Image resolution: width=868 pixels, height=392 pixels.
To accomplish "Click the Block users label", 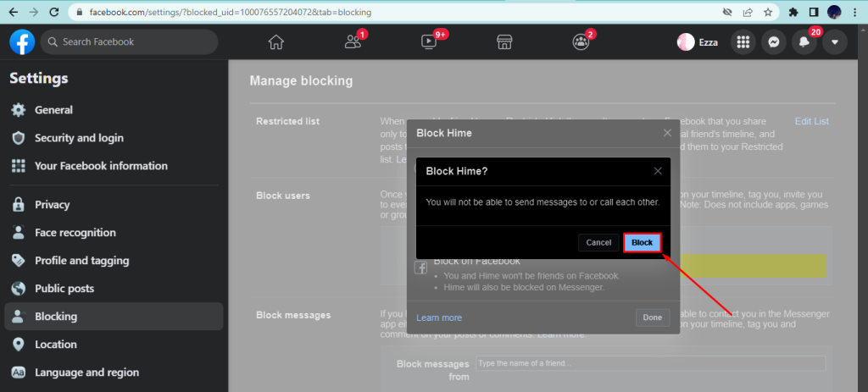I will 283,196.
